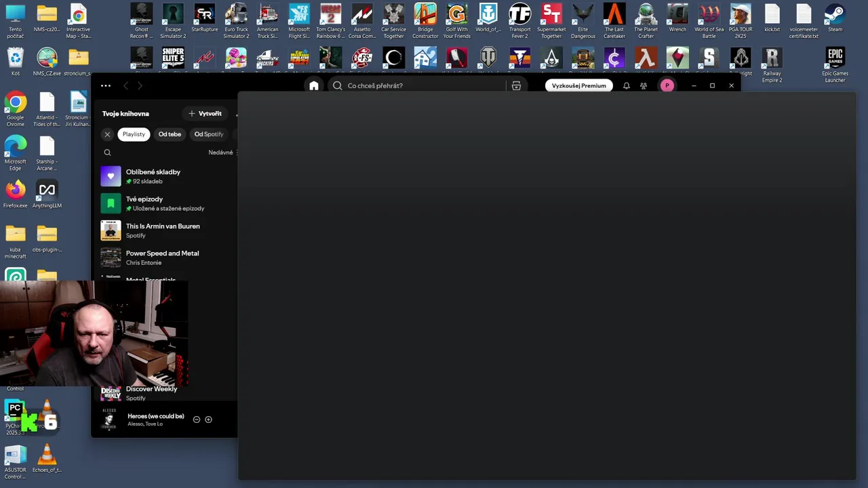This screenshot has height=488, width=868.
Task: Filter library by Od tebe chip
Action: [x=170, y=134]
